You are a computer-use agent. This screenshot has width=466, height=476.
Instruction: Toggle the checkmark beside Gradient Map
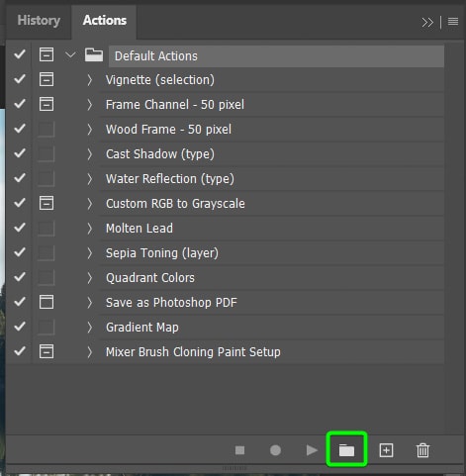pyautogui.click(x=20, y=327)
